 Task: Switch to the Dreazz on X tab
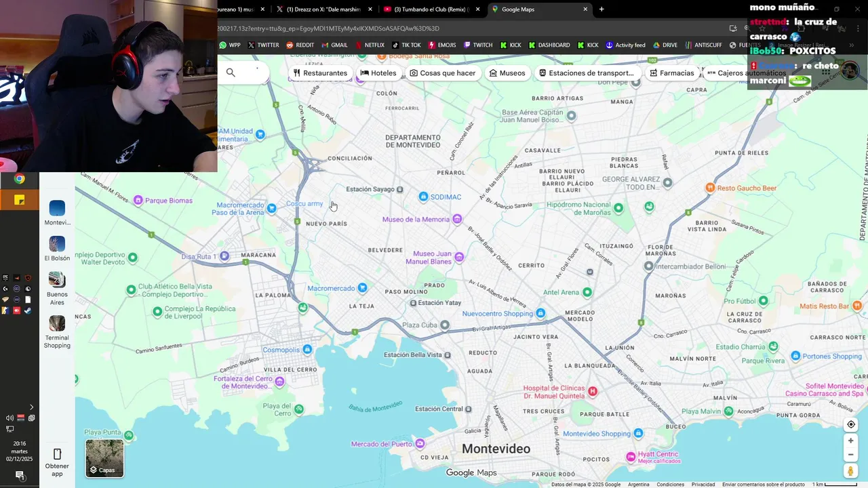pyautogui.click(x=324, y=9)
